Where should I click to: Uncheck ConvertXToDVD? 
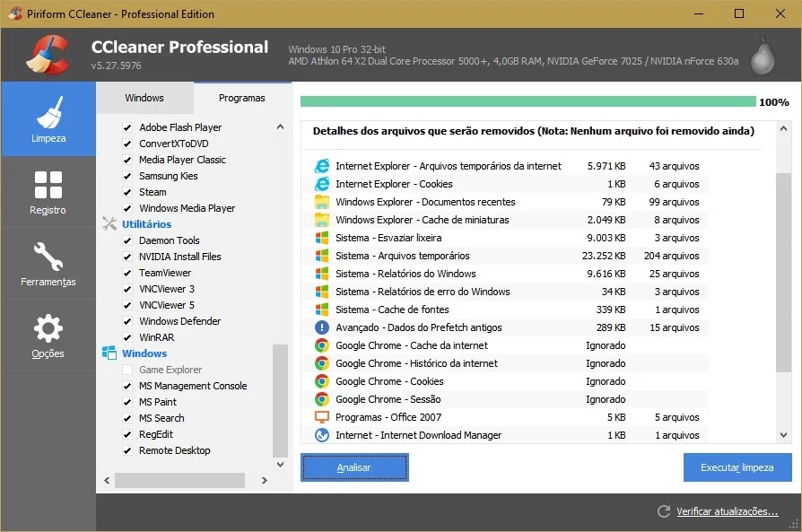tap(127, 144)
